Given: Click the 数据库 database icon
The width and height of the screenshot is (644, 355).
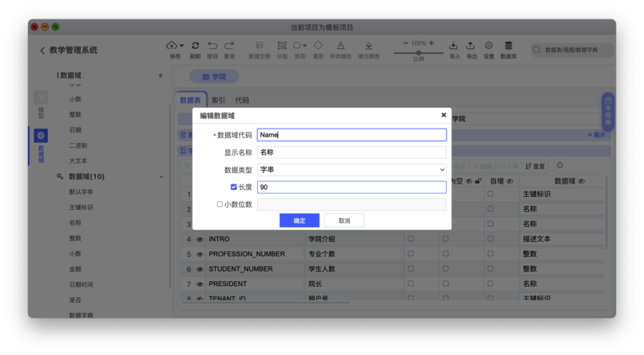Looking at the screenshot, I should pos(509,45).
